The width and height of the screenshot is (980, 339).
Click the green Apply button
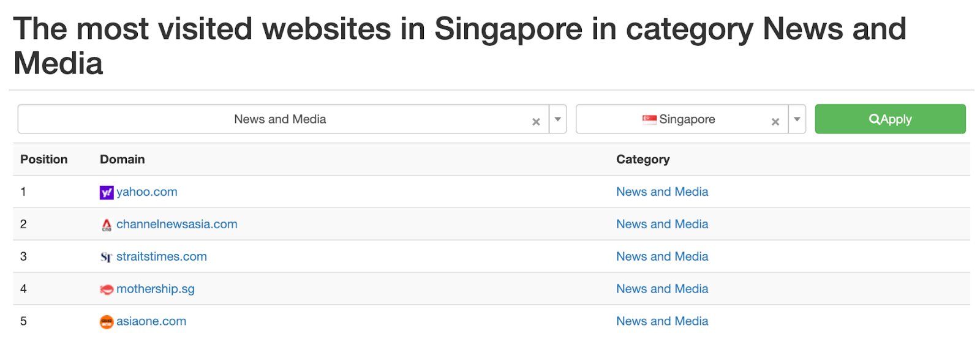[x=890, y=119]
